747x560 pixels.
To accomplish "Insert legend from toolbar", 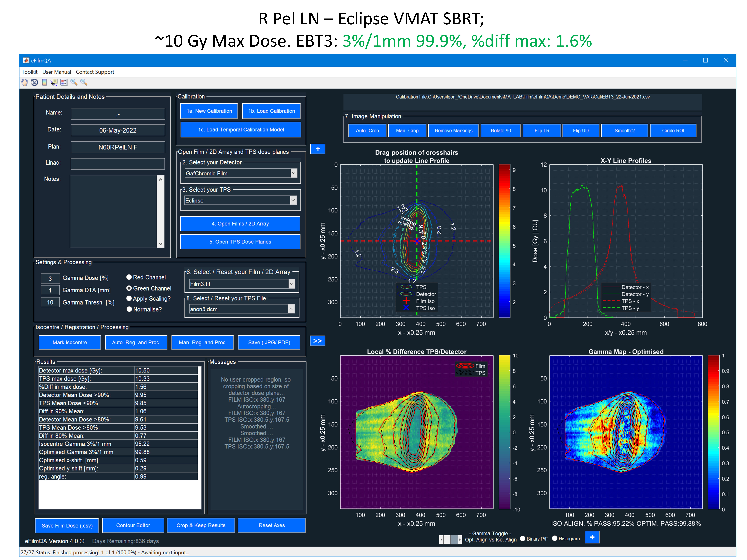I will point(64,82).
